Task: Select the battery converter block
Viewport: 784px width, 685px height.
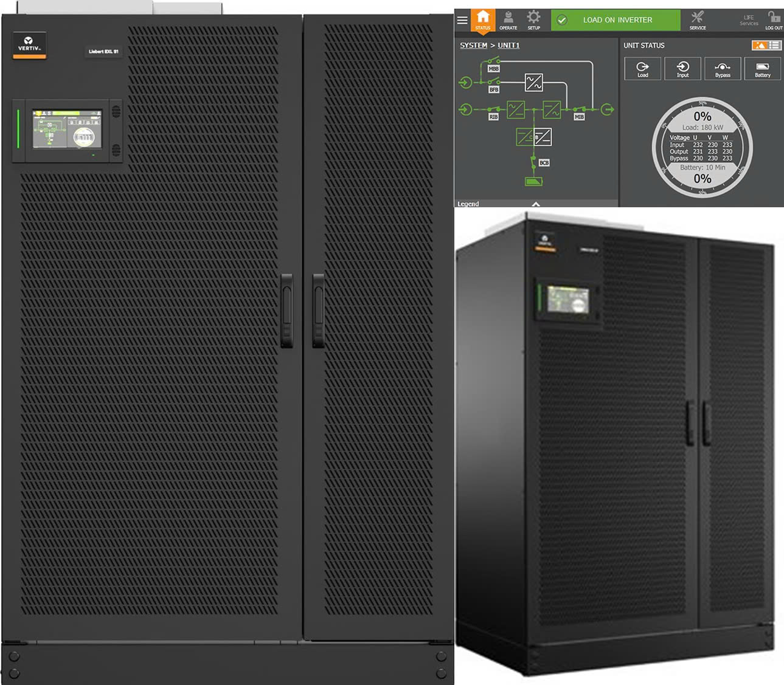Action: pos(534,137)
